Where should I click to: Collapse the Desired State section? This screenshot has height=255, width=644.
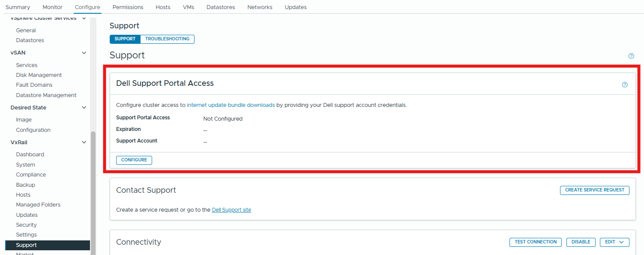[x=84, y=107]
